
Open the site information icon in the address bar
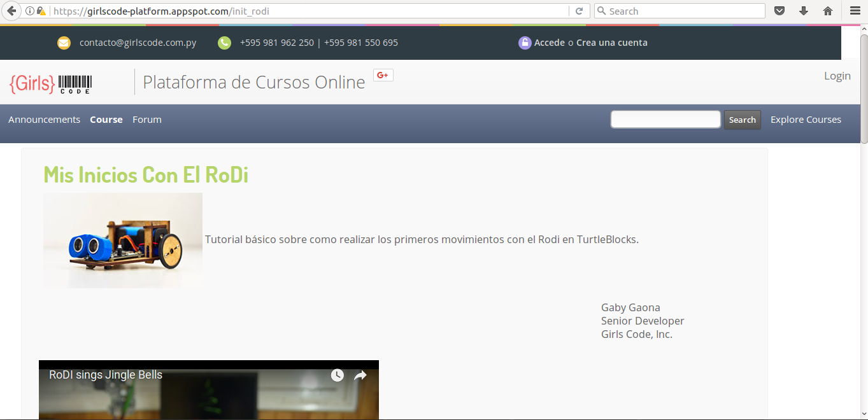(30, 11)
